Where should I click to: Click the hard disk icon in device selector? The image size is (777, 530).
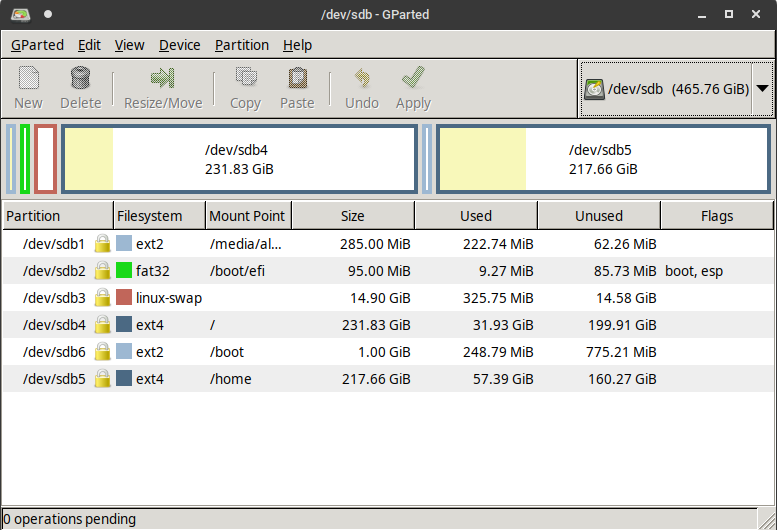coord(594,89)
